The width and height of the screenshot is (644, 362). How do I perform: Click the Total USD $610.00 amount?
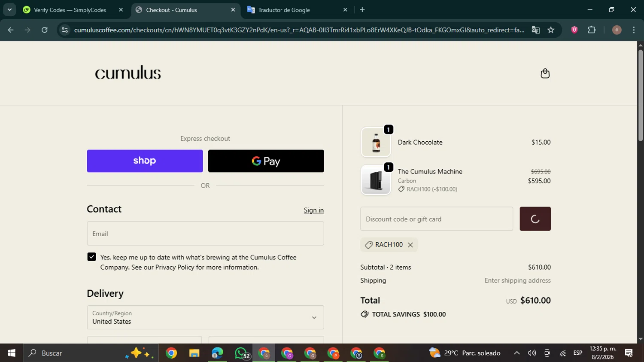point(535,301)
